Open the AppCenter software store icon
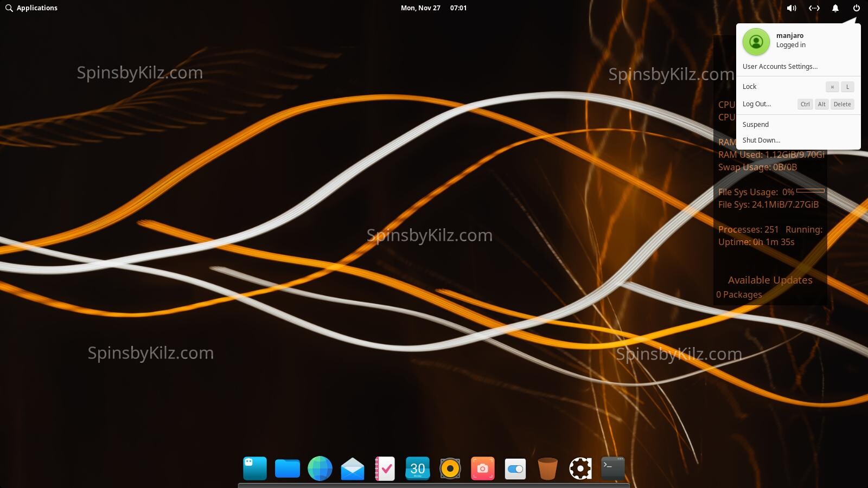The height and width of the screenshot is (488, 868). coord(254,468)
